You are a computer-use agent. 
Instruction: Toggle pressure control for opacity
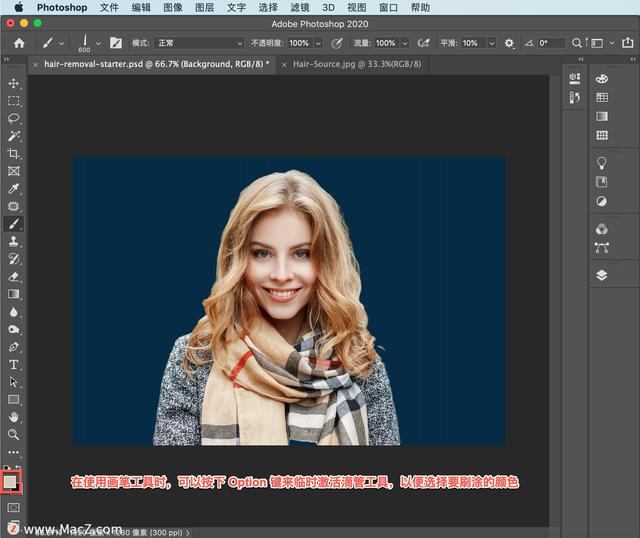click(336, 43)
